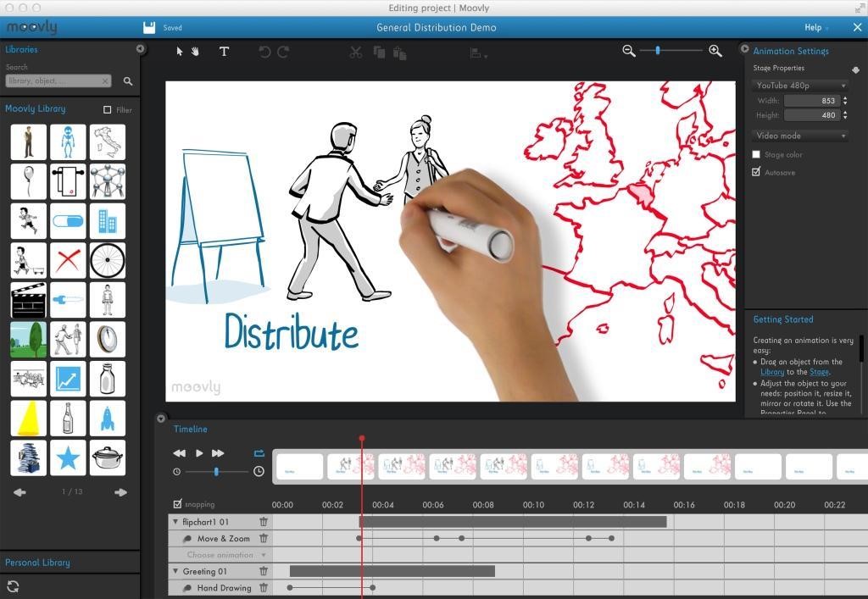
Task: Click the stage zoom slider handle
Action: [658, 51]
